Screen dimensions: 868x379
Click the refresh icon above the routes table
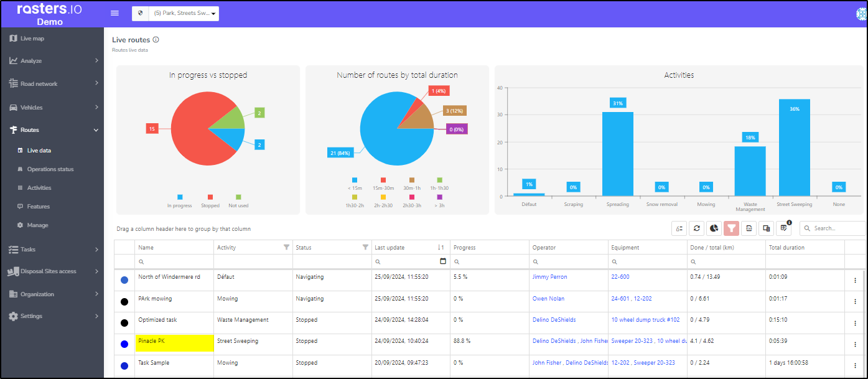click(697, 228)
